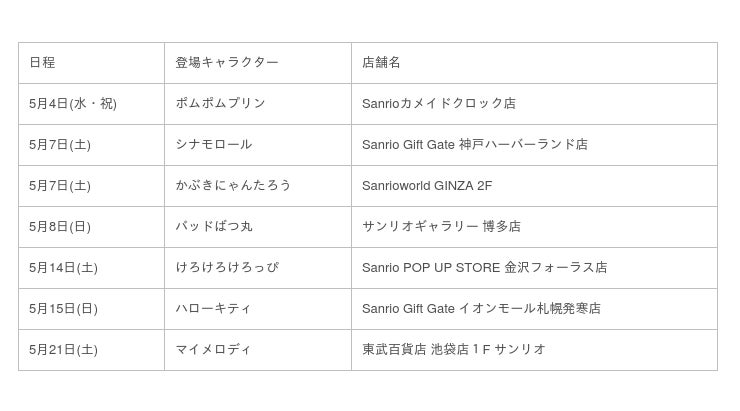Select the 5月4日(水・祝) date cell
The height and width of the screenshot is (411, 740).
pyautogui.click(x=73, y=103)
